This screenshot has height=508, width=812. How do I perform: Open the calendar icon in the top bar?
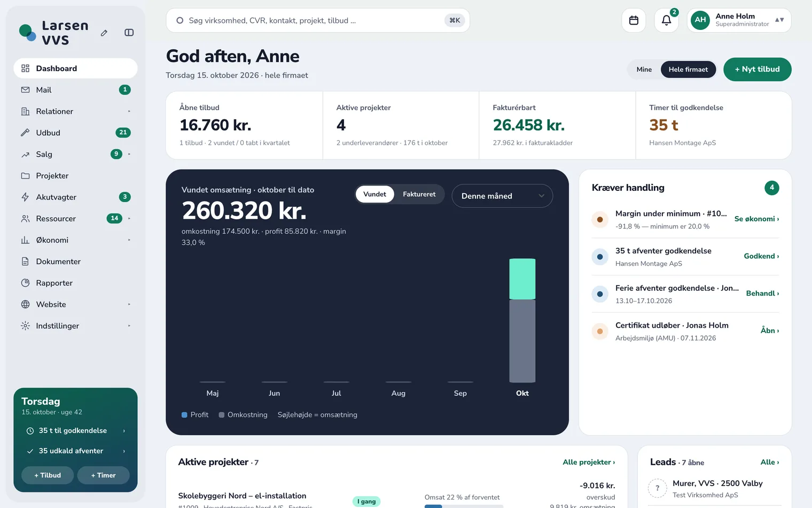(634, 20)
